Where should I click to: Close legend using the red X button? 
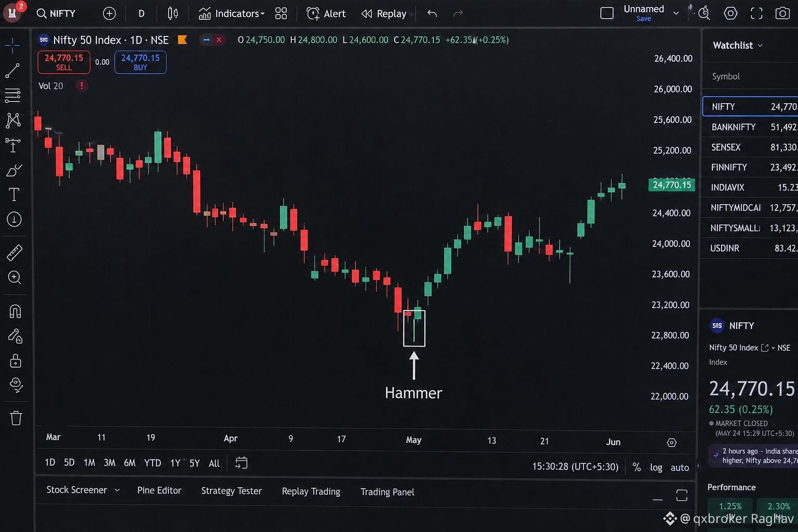pyautogui.click(x=219, y=40)
